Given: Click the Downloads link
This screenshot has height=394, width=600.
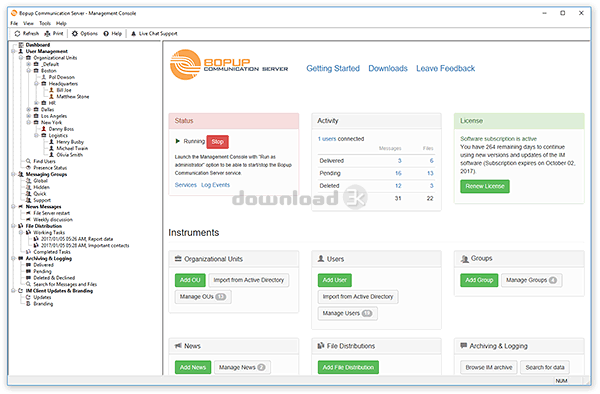Looking at the screenshot, I should (388, 68).
